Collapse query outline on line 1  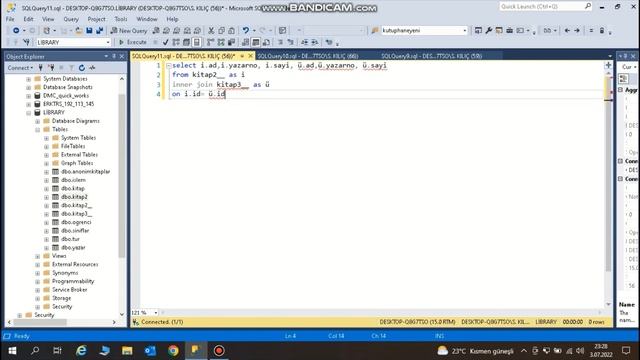tap(169, 65)
